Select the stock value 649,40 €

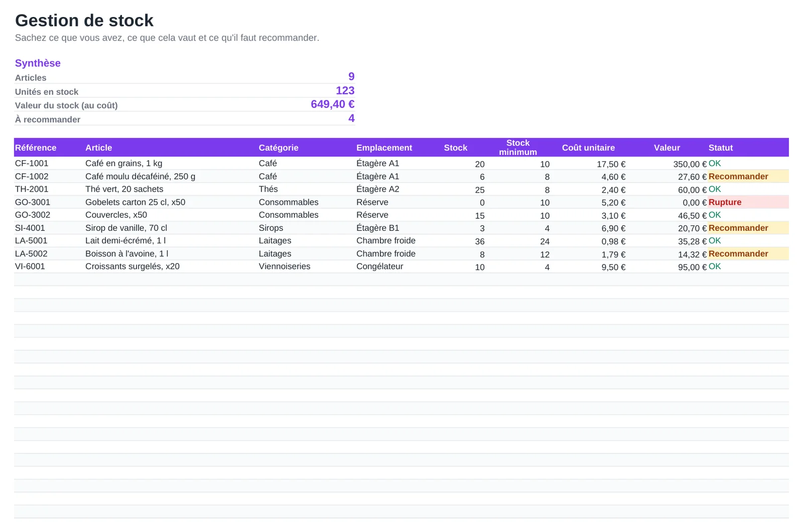(333, 104)
